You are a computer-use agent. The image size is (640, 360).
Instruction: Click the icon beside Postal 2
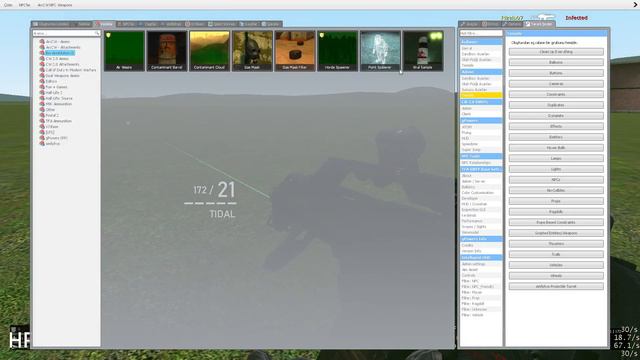[42, 116]
